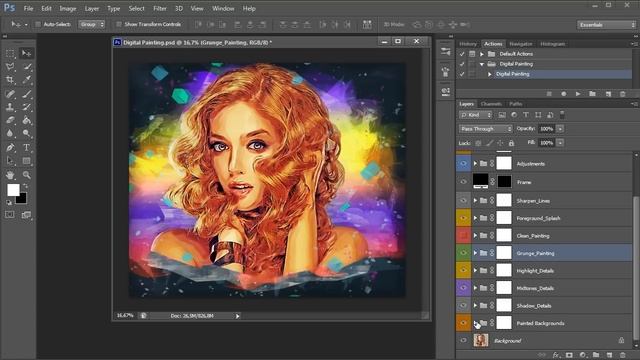Viewport: 640px width, 360px height.
Task: Select the Horizontal Type tool
Action: [26, 147]
